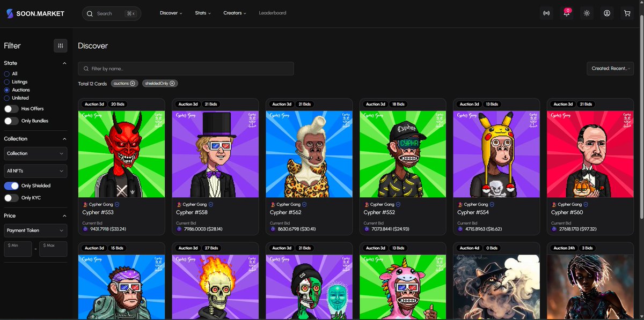Click token icon beside 8630.6798 bid
Screen dimensions: 644x320
273,229
